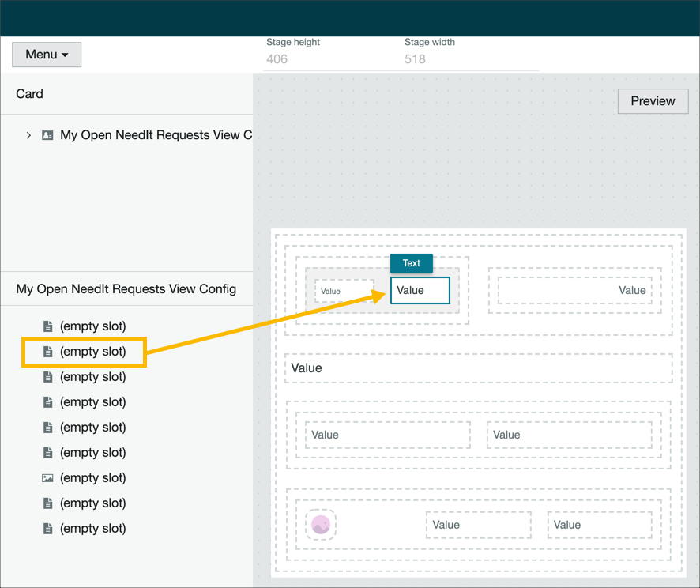700x588 pixels.
Task: Click the document icon of the first empty slot
Action: point(47,326)
